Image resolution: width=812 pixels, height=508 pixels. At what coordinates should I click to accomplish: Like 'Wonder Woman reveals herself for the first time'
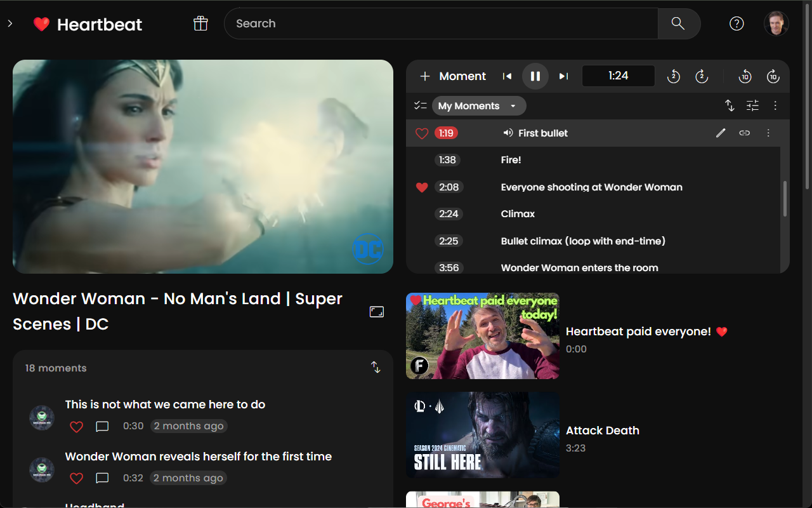point(76,478)
